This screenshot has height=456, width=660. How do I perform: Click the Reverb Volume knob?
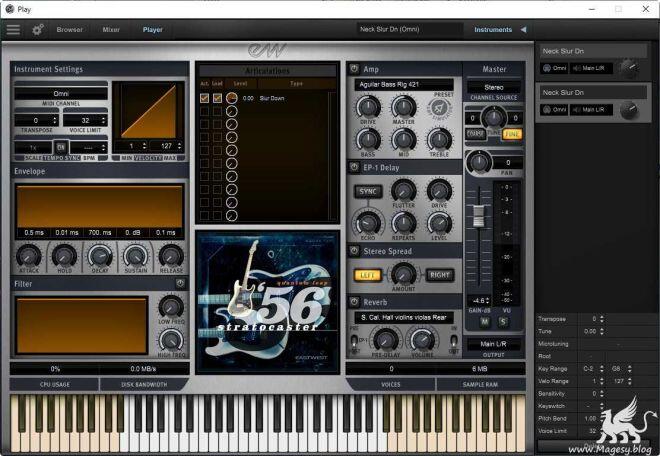pos(422,340)
